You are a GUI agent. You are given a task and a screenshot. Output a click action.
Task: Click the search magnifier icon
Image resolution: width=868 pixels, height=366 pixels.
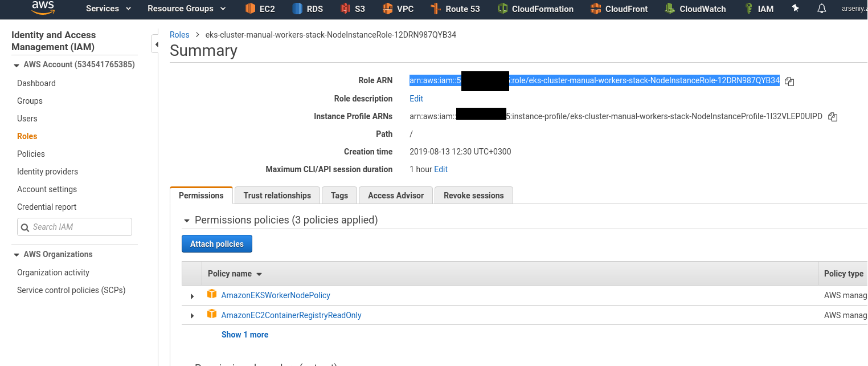25,227
